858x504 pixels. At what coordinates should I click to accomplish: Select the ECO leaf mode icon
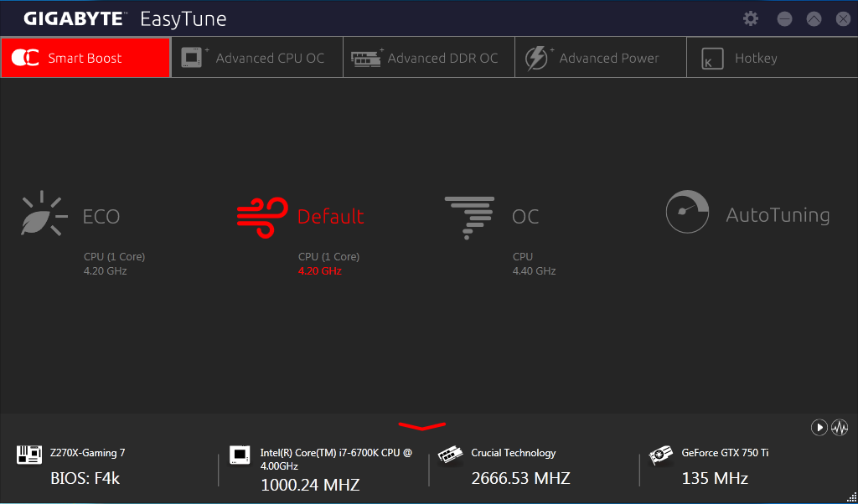(x=44, y=213)
